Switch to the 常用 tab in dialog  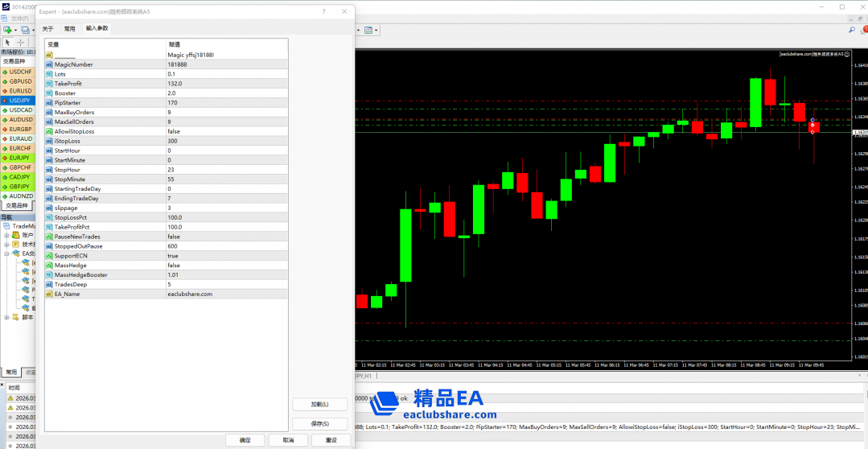70,28
